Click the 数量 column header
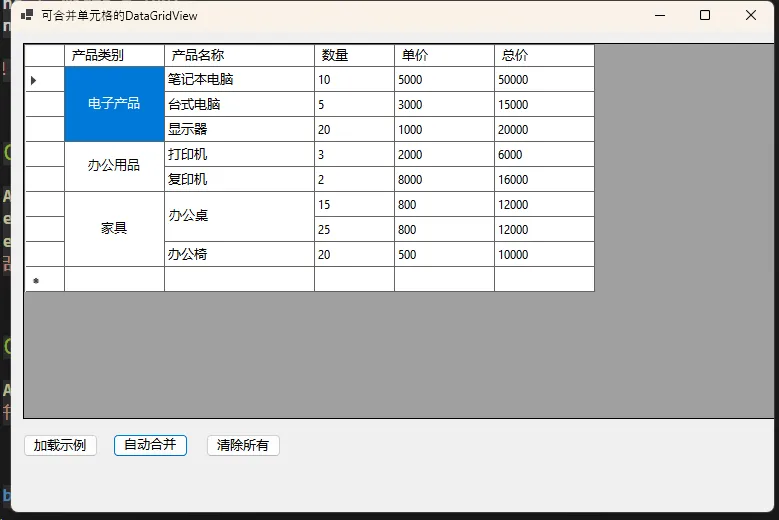The height and width of the screenshot is (520, 779). point(354,55)
